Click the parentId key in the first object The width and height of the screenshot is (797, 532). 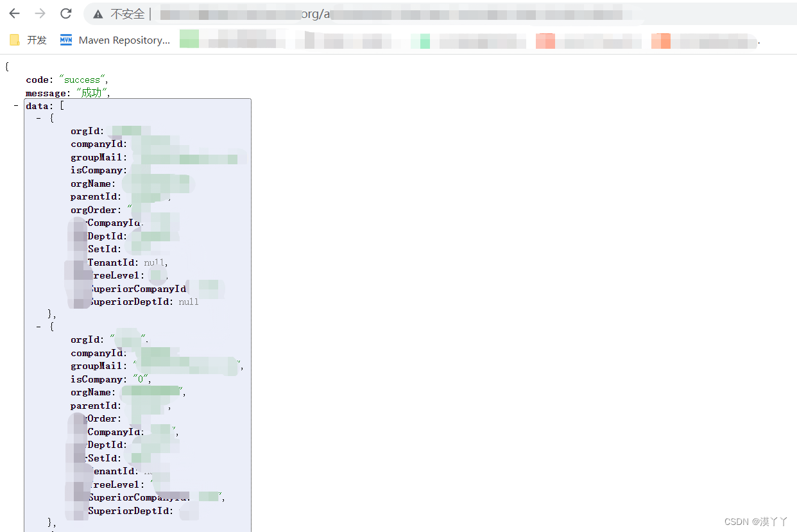(96, 196)
